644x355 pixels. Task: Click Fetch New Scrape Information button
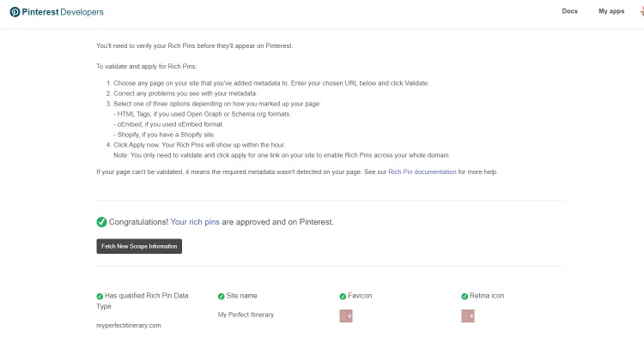click(139, 246)
